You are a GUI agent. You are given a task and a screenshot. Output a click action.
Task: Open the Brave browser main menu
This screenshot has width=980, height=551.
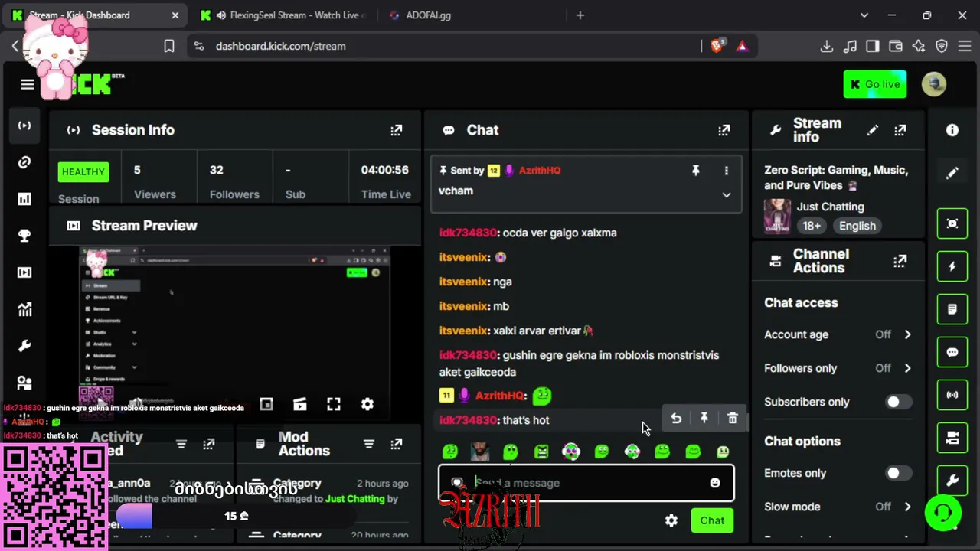[965, 46]
